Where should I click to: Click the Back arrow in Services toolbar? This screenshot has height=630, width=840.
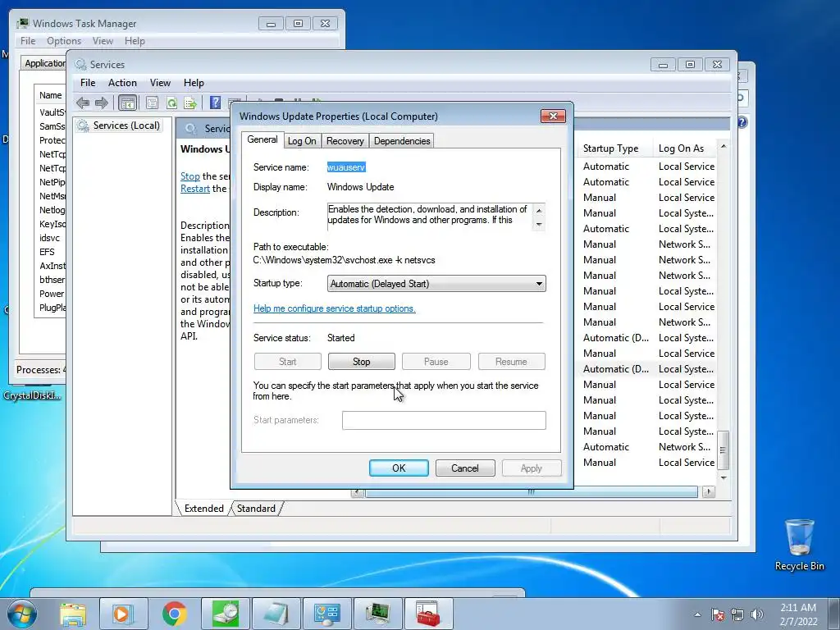tap(83, 103)
